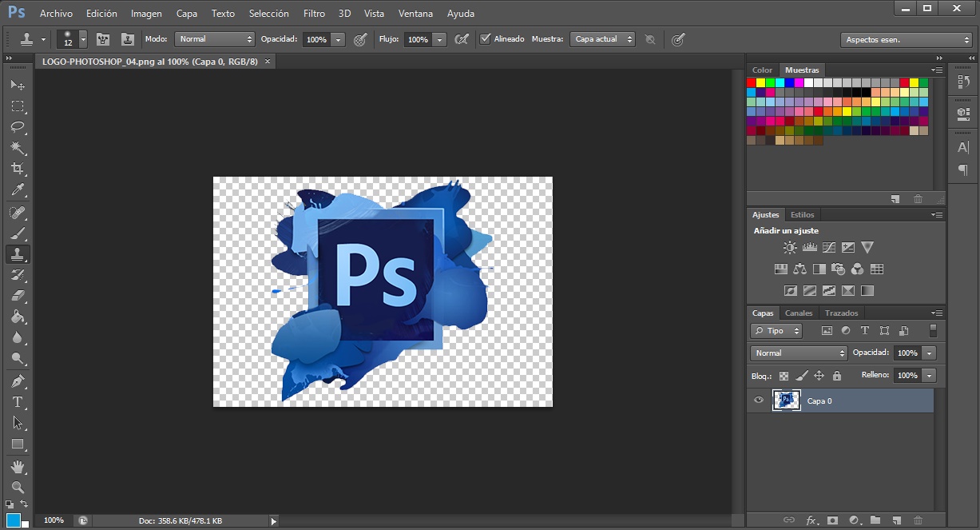Toggle lock transparent pixels

point(784,376)
